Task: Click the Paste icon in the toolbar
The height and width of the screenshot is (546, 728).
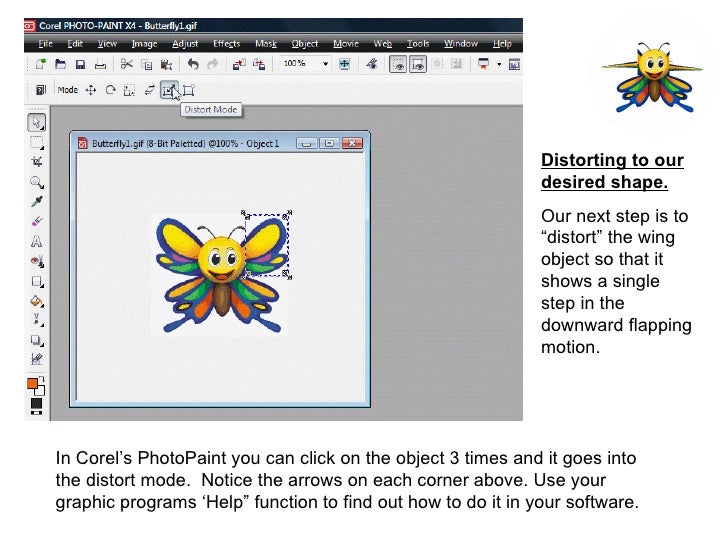Action: (x=166, y=64)
